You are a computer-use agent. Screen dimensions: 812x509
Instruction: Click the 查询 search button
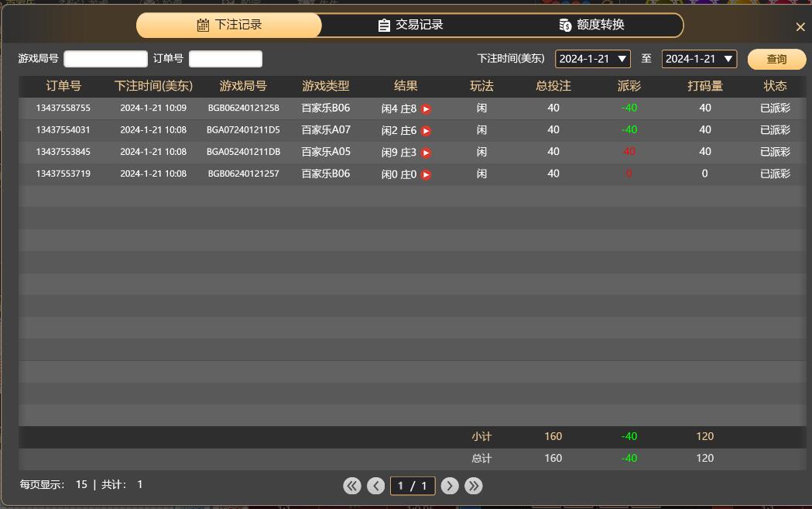tap(776, 59)
